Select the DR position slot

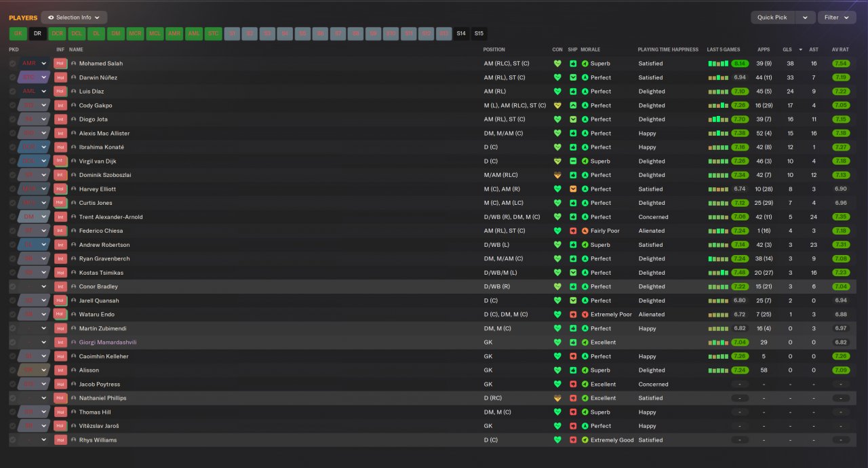coord(38,33)
